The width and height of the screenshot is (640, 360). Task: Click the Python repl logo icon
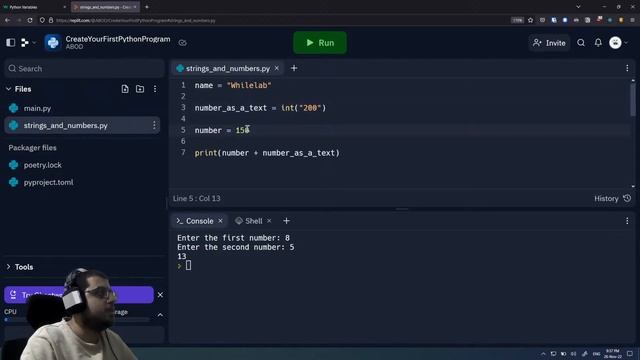53,42
